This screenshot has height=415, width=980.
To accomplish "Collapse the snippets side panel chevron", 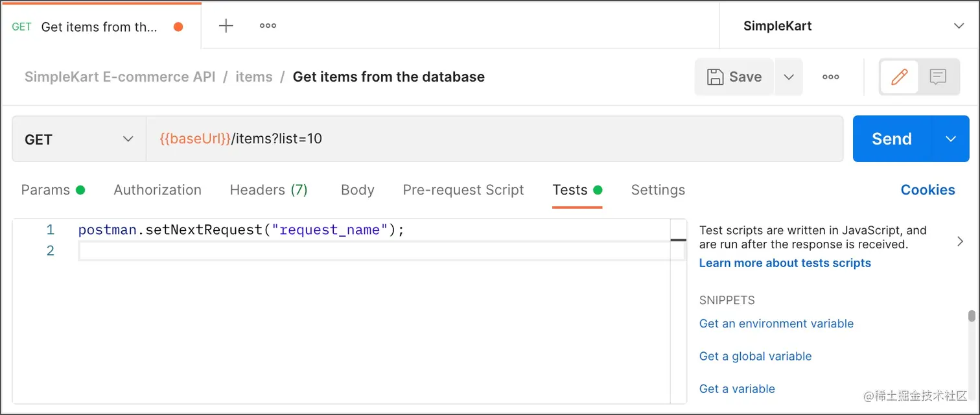I will 960,241.
